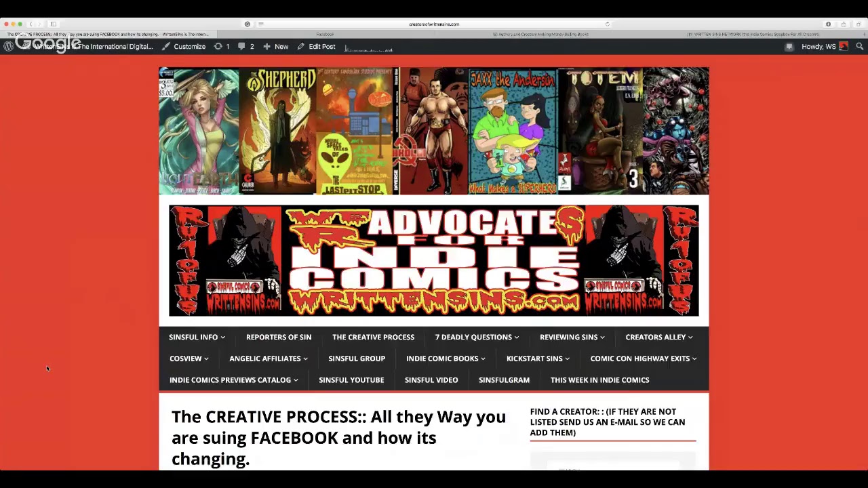Open the Howdy, WS account menu
Image resolution: width=868 pixels, height=488 pixels.
[x=824, y=47]
